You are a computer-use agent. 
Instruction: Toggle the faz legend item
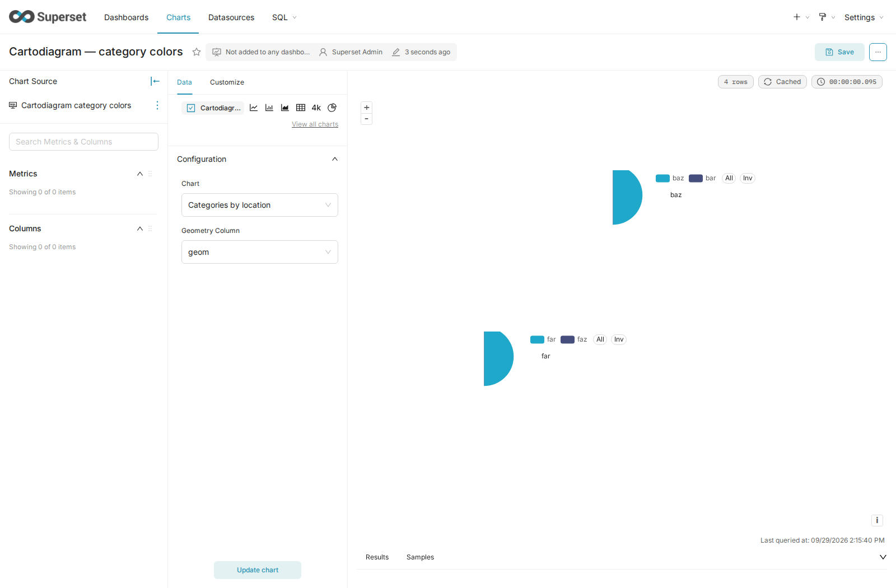[574, 339]
